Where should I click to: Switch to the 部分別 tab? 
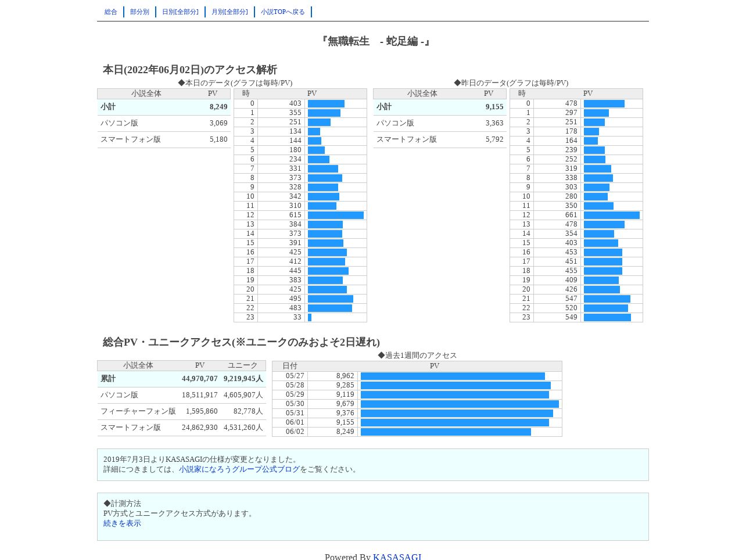coord(139,12)
